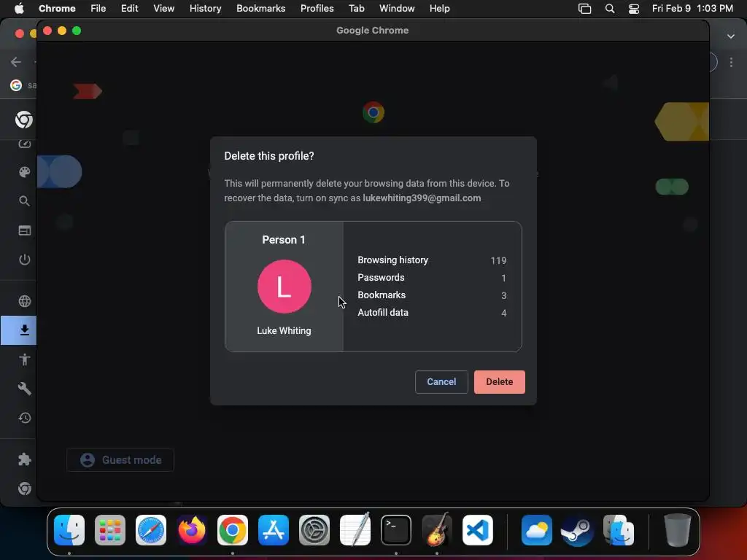Open Google Chrome from the Dock

233,530
